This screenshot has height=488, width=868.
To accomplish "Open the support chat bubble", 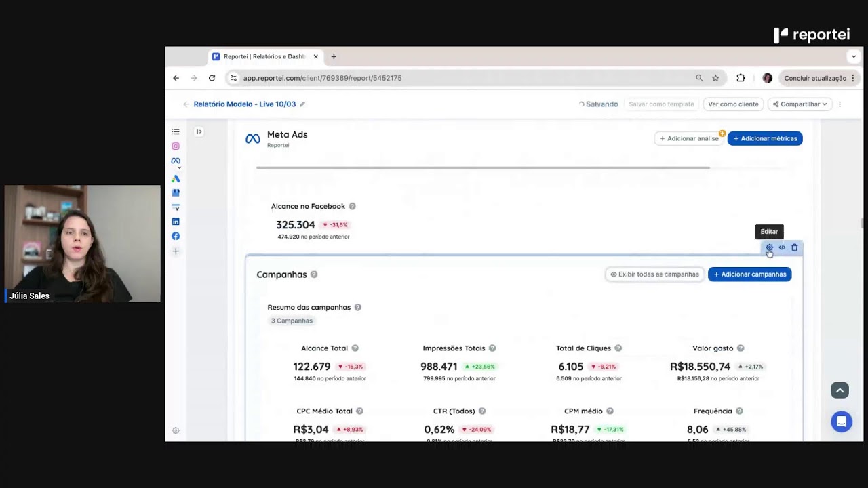I will 842,422.
